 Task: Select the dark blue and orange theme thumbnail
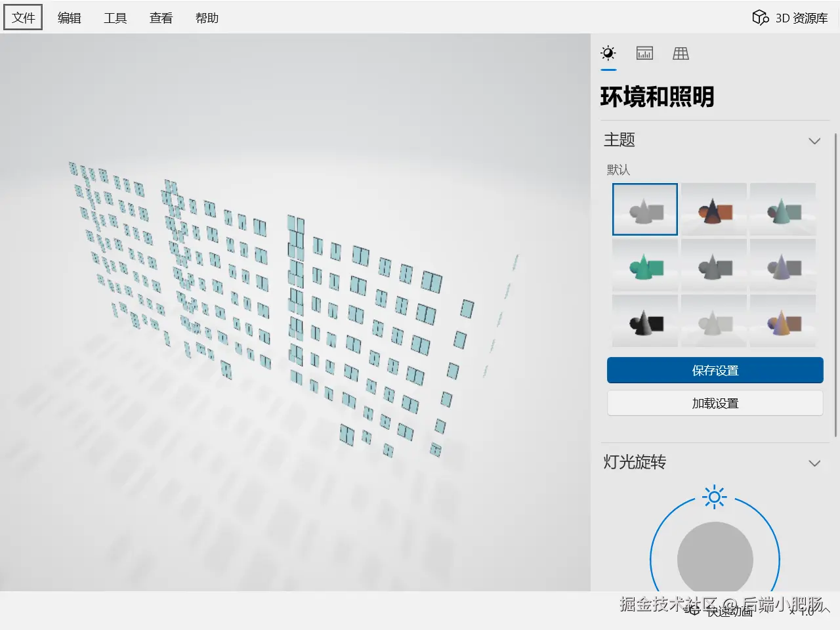tap(714, 209)
